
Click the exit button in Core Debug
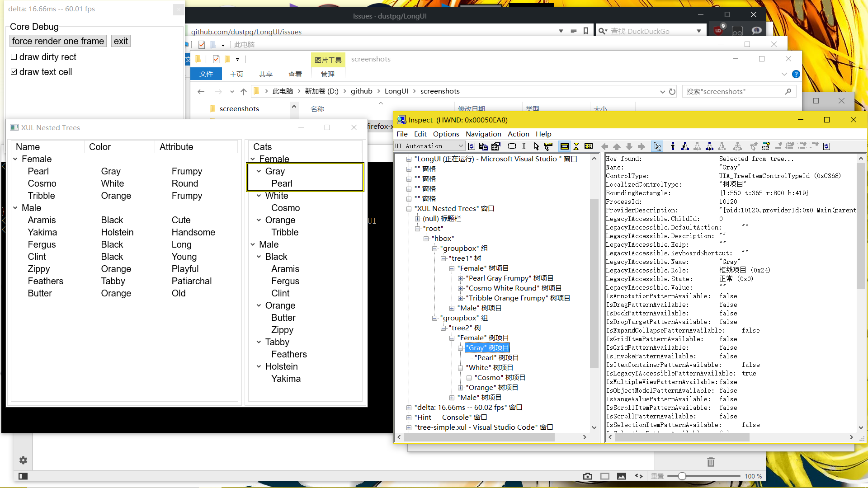click(x=121, y=41)
